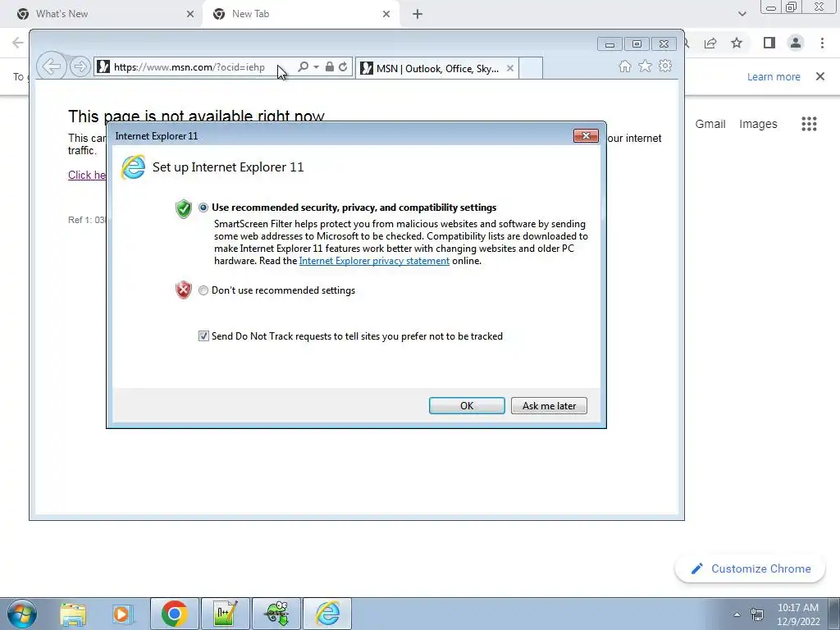Open Gmail link on Chrome new tab page
840x630 pixels.
point(710,124)
